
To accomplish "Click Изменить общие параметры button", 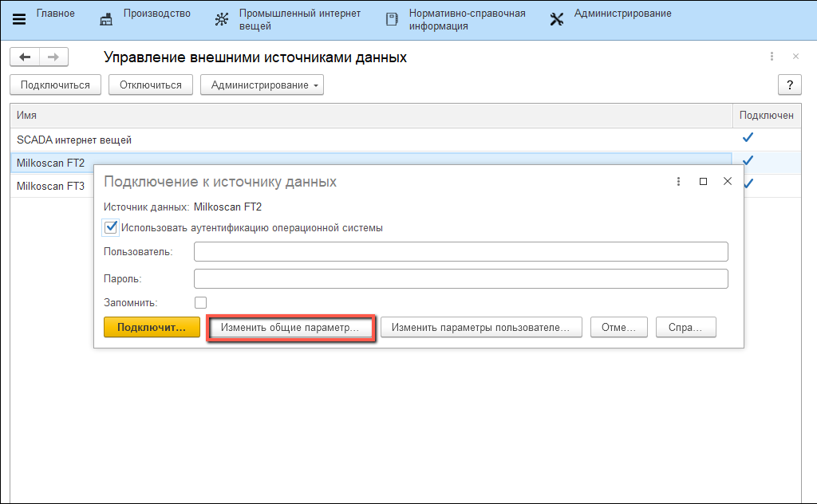I will 290,328.
